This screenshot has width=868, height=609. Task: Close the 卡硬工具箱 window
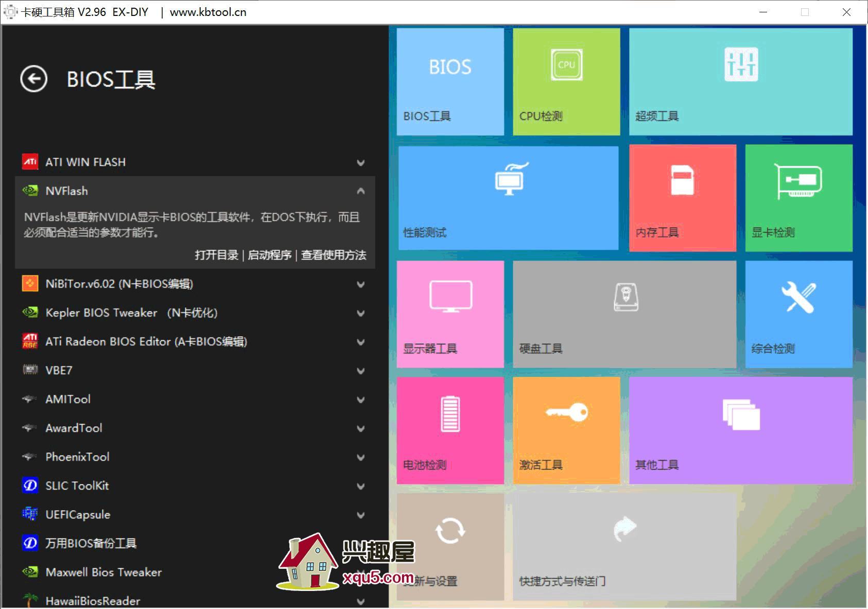(846, 12)
